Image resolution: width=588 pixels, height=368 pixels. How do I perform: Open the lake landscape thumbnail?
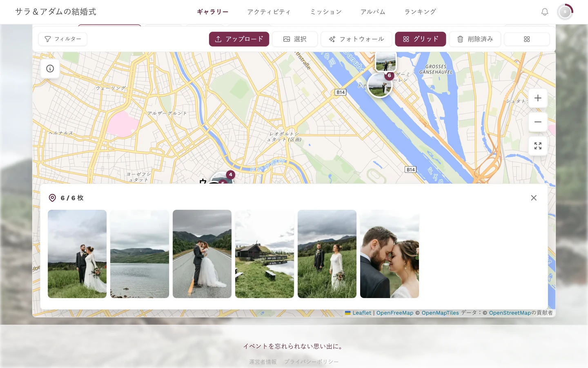[x=140, y=254]
